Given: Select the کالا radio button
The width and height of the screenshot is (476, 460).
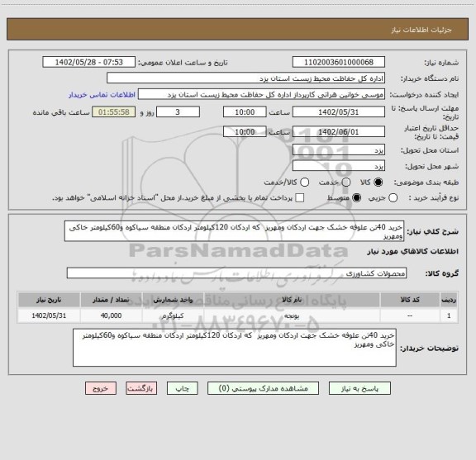Looking at the screenshot, I should click(x=378, y=183).
